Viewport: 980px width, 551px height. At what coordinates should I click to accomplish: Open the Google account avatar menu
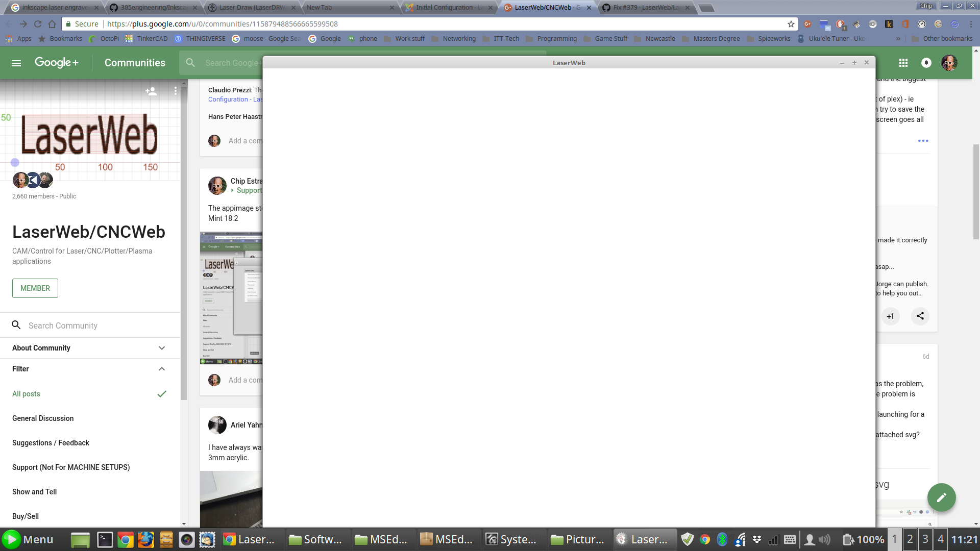[x=949, y=63]
